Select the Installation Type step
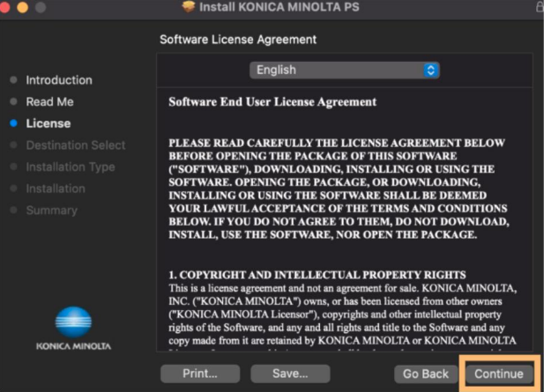The image size is (544, 392). click(71, 167)
